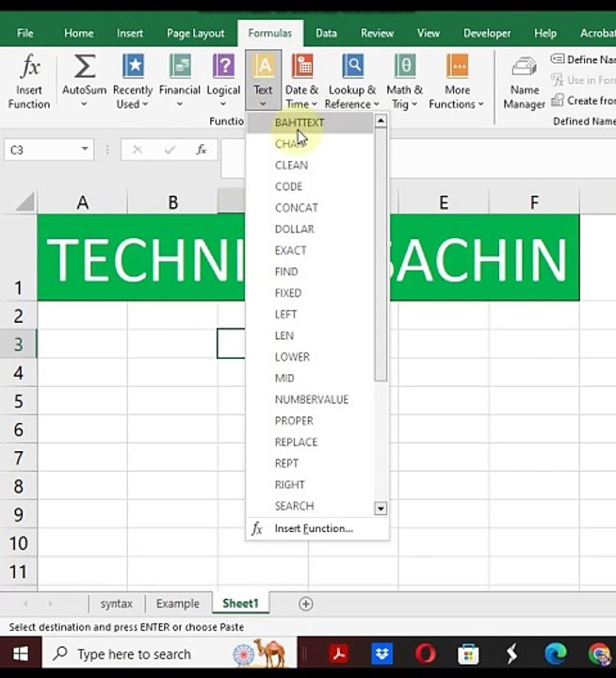
Task: Click the Create from Selection icon
Action: tap(558, 101)
